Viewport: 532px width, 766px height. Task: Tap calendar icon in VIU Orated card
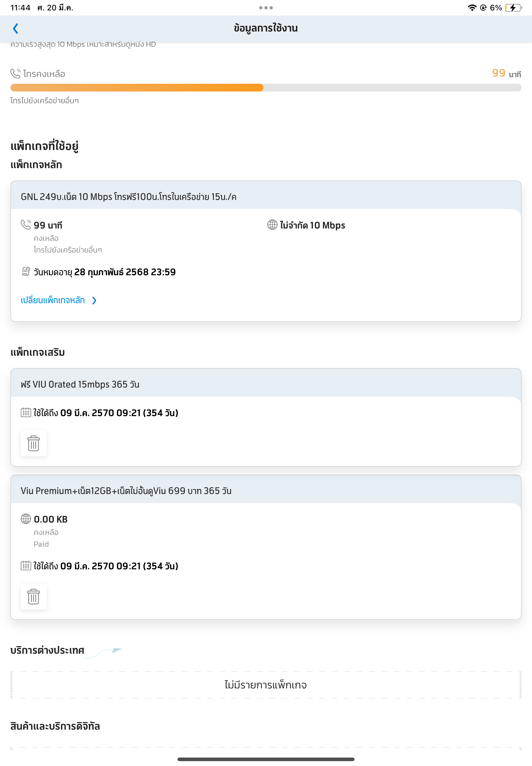[x=26, y=413]
